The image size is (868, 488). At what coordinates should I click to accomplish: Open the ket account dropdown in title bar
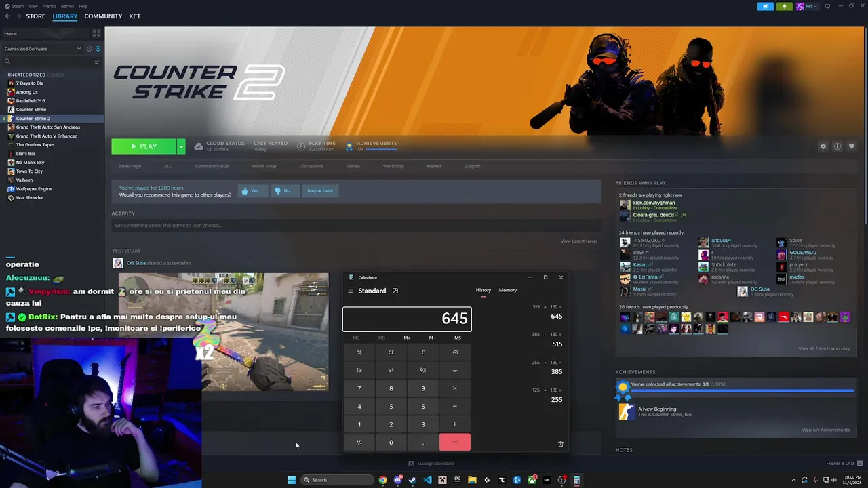pyautogui.click(x=807, y=6)
